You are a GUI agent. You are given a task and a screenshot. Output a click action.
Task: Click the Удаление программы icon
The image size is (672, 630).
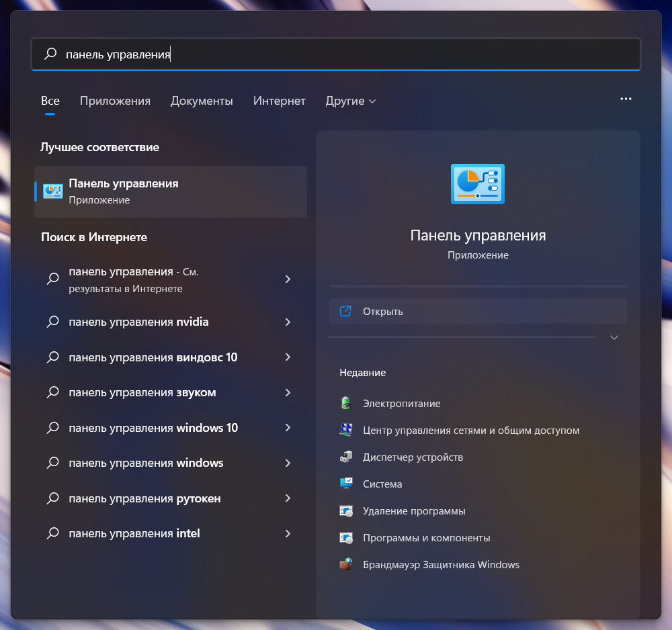click(x=346, y=510)
